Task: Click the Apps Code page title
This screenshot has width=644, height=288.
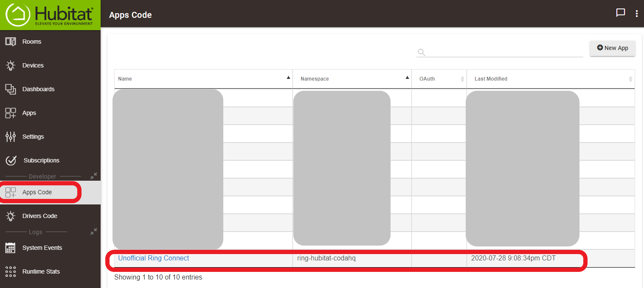Action: pyautogui.click(x=130, y=15)
